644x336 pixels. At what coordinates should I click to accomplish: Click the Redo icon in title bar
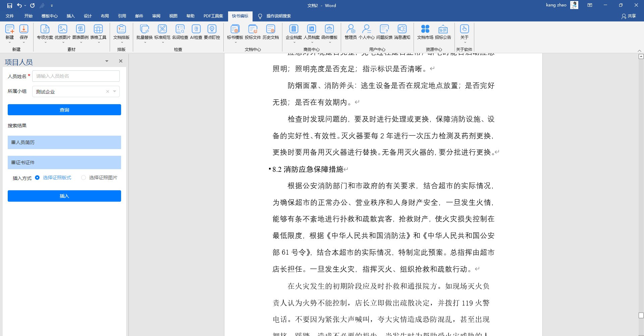pyautogui.click(x=32, y=5)
